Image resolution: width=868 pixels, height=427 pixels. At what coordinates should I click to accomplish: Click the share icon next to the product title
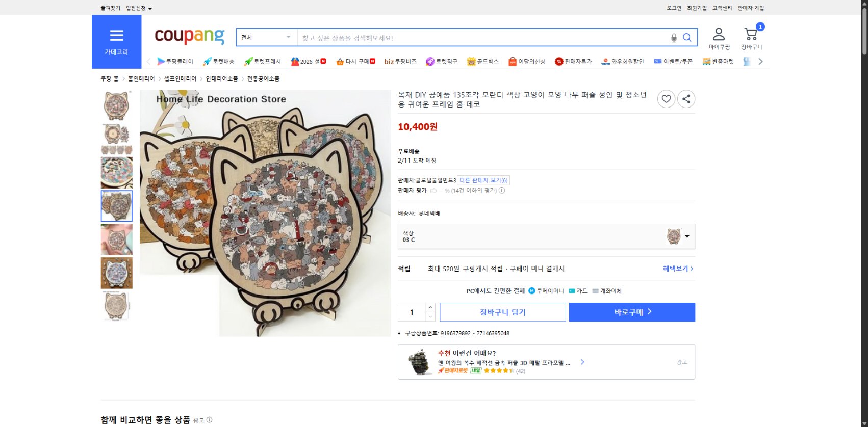(x=686, y=99)
